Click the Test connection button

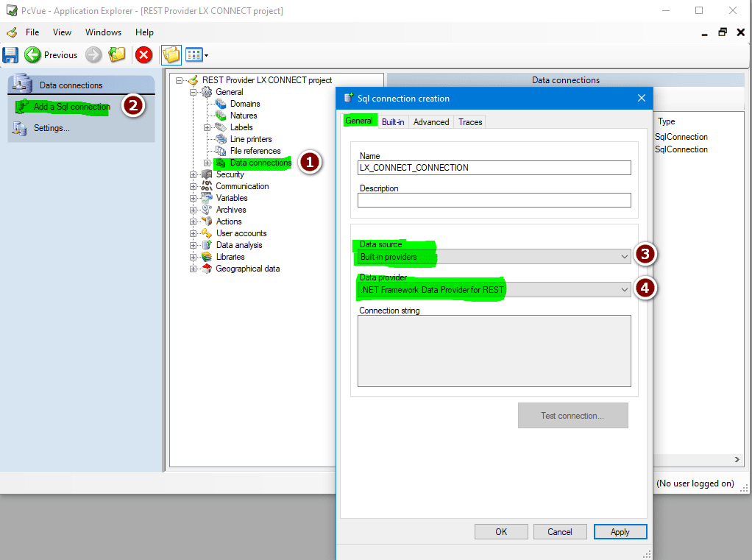tap(572, 416)
